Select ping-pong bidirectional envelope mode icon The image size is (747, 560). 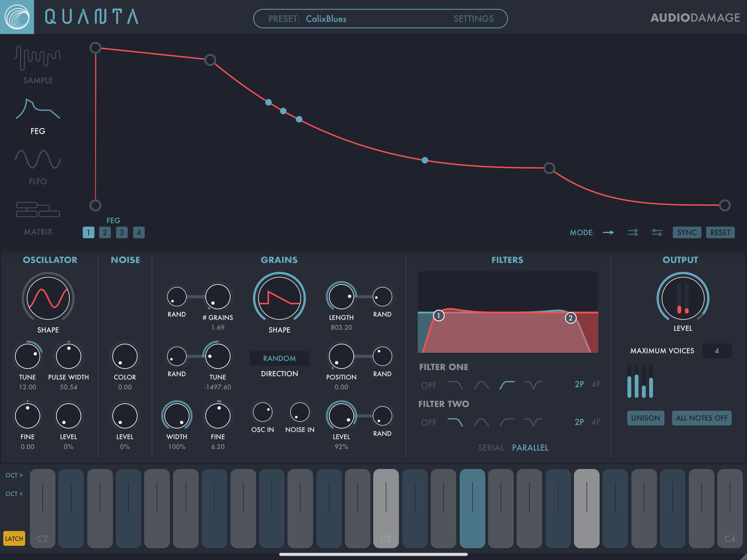(x=656, y=232)
